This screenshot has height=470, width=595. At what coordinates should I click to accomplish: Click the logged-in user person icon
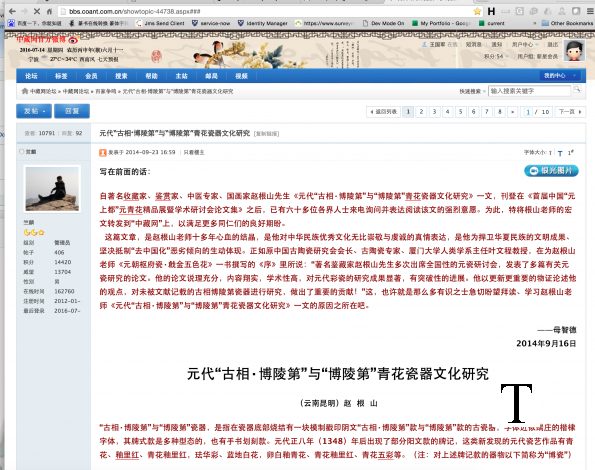point(425,44)
